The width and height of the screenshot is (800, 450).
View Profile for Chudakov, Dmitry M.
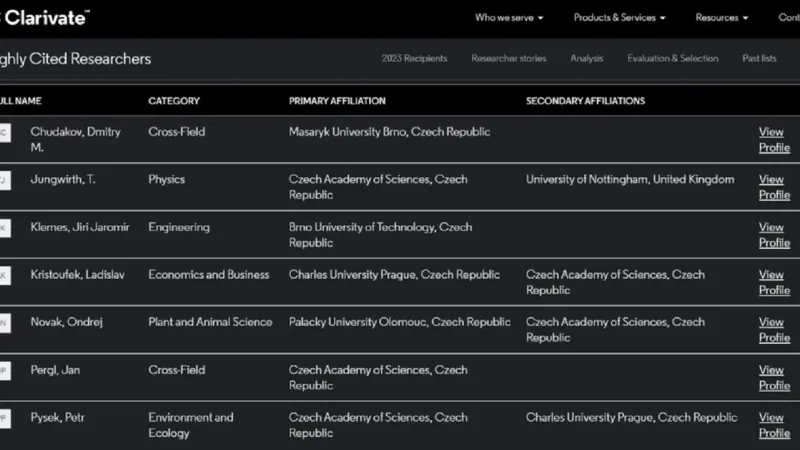pyautogui.click(x=773, y=140)
